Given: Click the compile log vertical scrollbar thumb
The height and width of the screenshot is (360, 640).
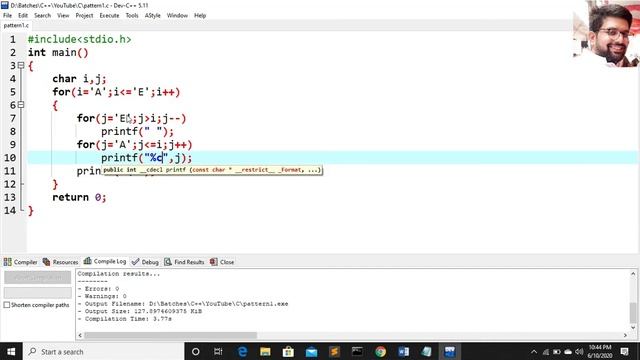Looking at the screenshot, I should 633,313.
